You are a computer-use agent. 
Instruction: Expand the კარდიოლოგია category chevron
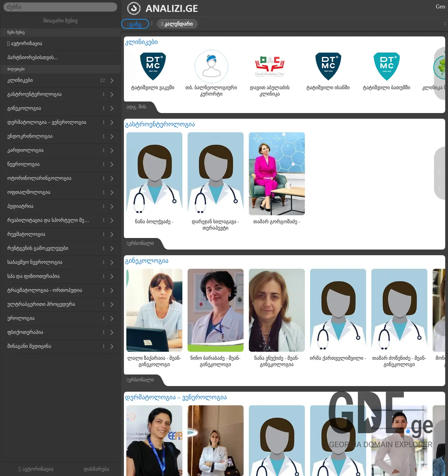111,150
